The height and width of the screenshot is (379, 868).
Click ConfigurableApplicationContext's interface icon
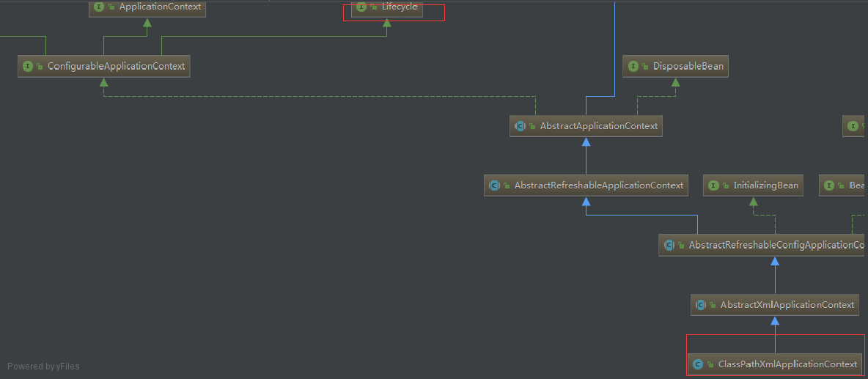point(28,66)
